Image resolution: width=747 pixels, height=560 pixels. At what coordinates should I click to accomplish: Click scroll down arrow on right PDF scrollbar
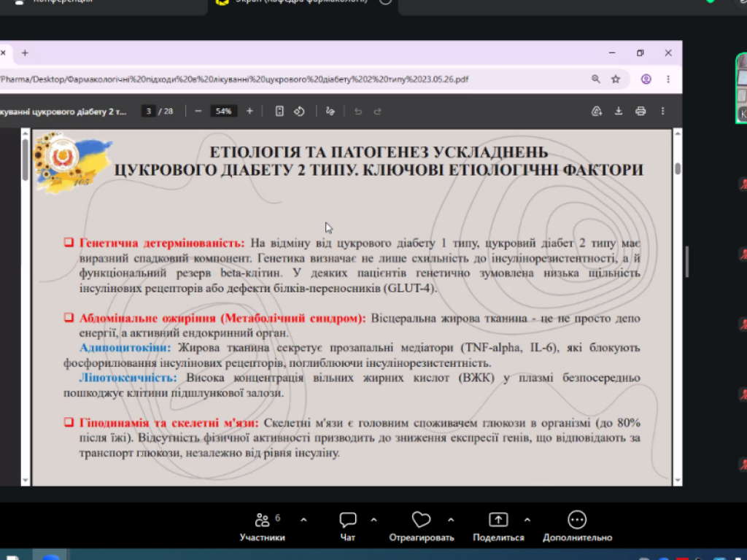click(677, 481)
